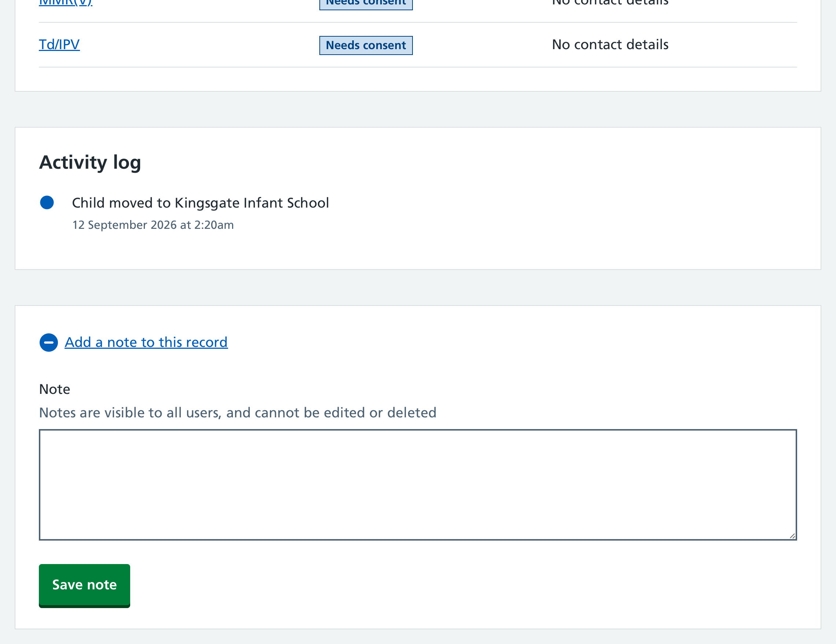The width and height of the screenshot is (836, 644).
Task: Open the MMR(V) programme link
Action: pyautogui.click(x=66, y=3)
